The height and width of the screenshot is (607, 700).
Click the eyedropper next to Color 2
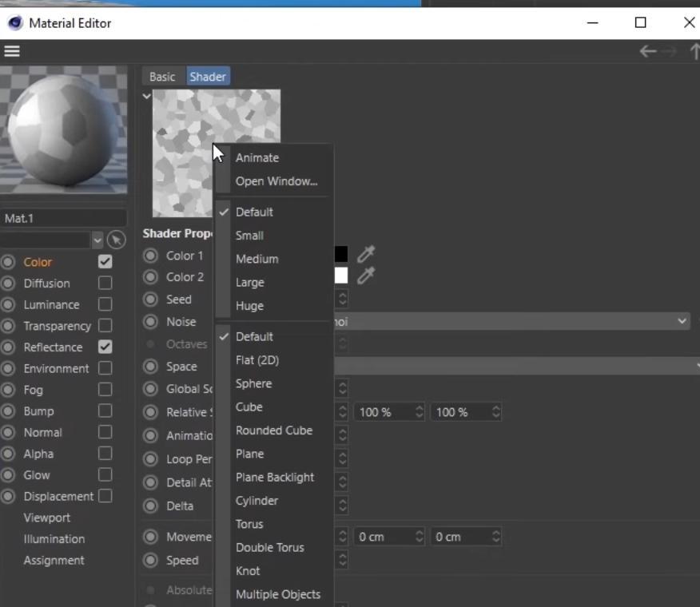(365, 276)
